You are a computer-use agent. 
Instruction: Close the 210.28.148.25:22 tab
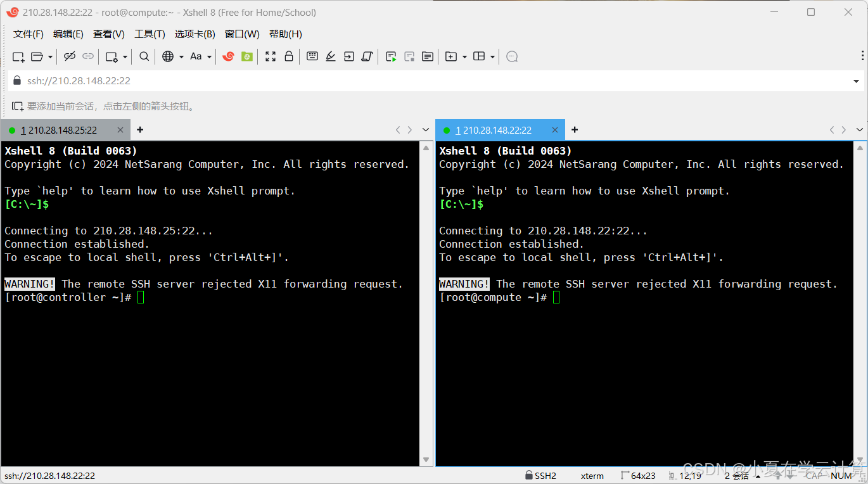(120, 130)
